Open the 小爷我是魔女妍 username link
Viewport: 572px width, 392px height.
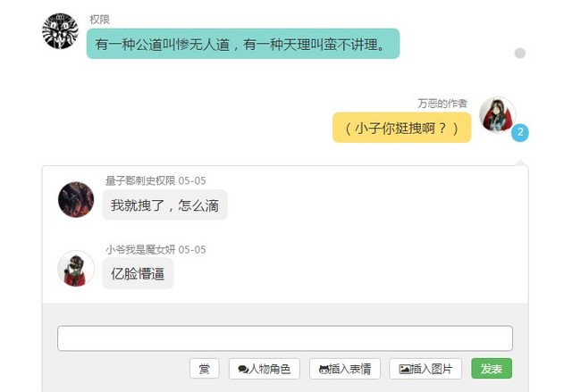140,249
